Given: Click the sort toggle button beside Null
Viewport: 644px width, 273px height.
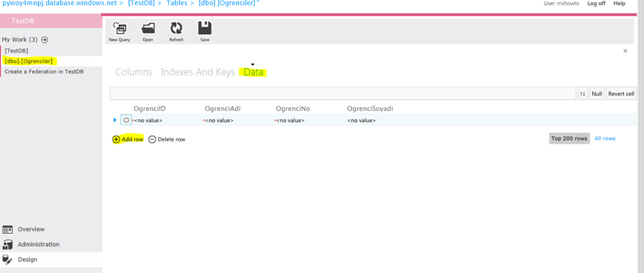Looking at the screenshot, I should [582, 94].
